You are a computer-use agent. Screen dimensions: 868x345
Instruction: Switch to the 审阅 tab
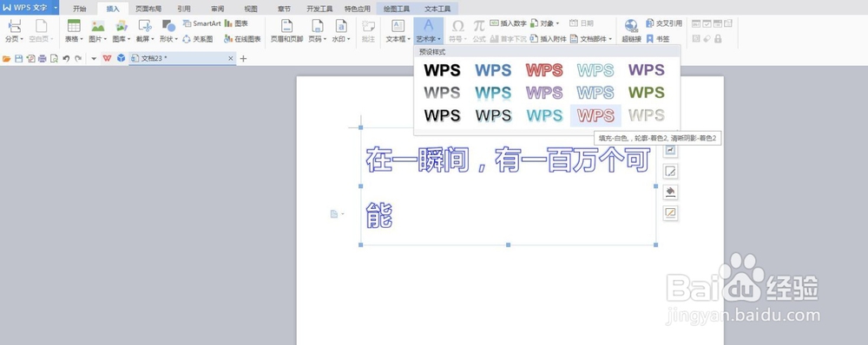(218, 9)
